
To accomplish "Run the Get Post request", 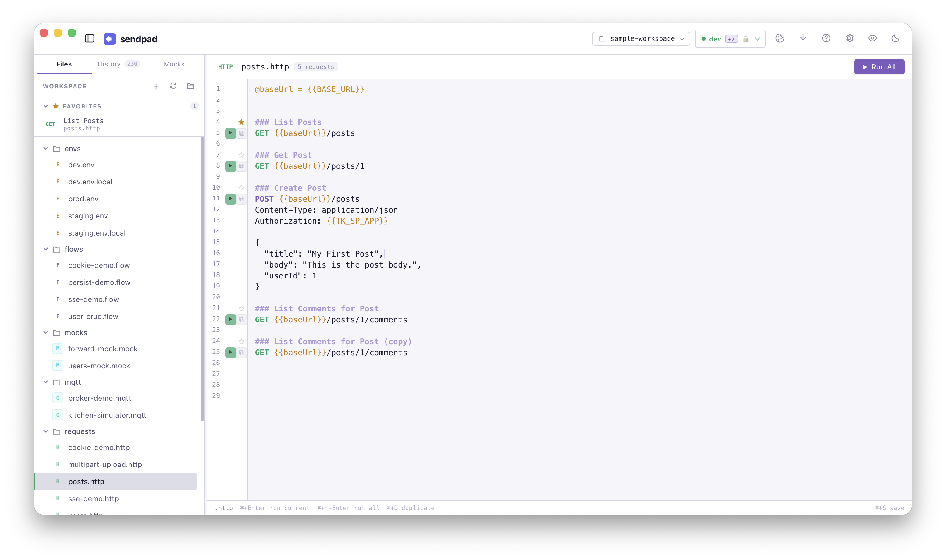I will pos(230,166).
